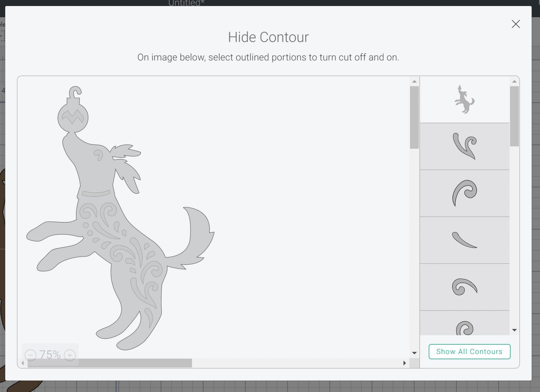Drag the 75% zoom slider control
The height and width of the screenshot is (392, 540).
coord(50,355)
